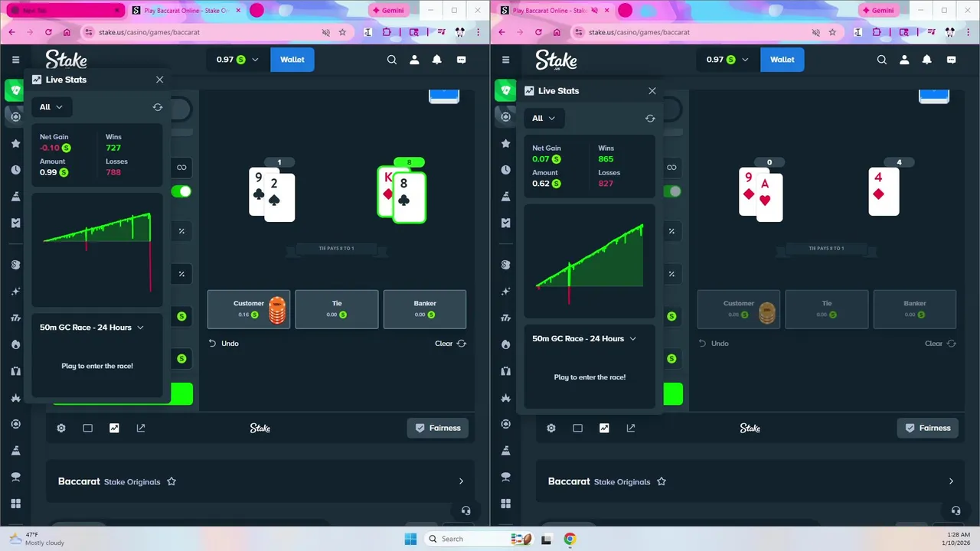Image resolution: width=980 pixels, height=551 pixels.
Task: Open Fairness button in right window
Action: (928, 428)
